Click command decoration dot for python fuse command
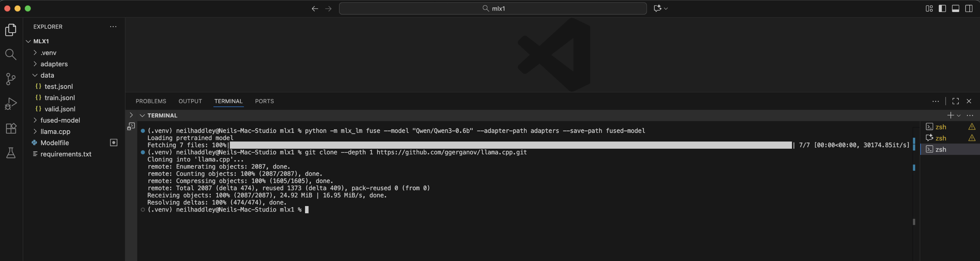980x261 pixels. [143, 131]
